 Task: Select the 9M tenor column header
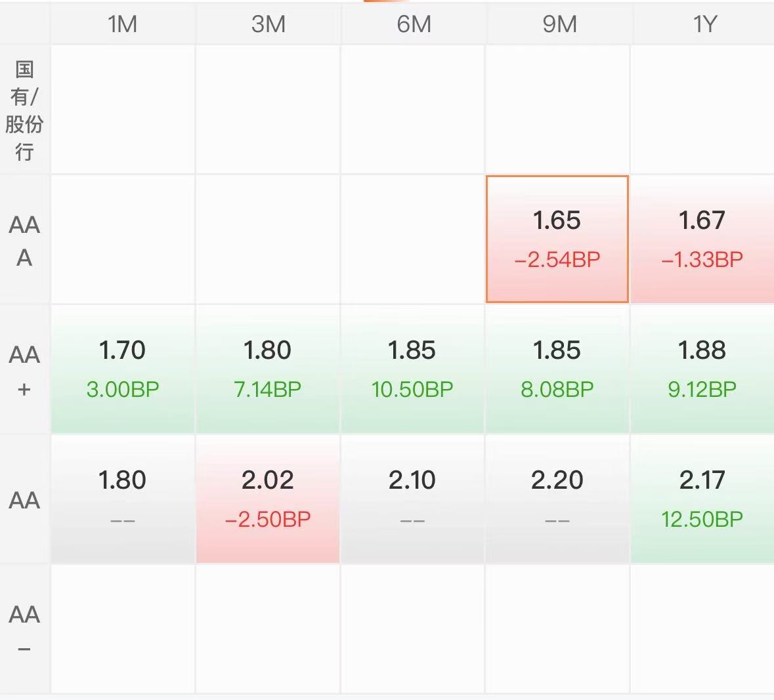(x=559, y=24)
